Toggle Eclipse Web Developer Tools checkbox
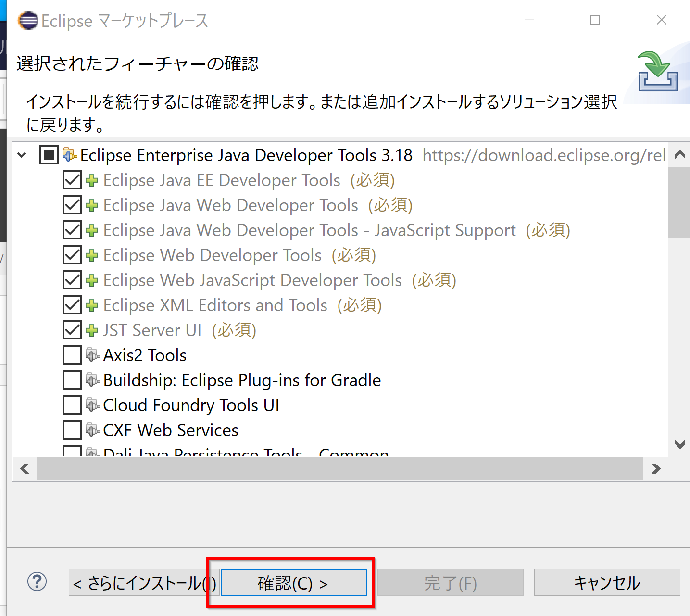 pos(72,255)
